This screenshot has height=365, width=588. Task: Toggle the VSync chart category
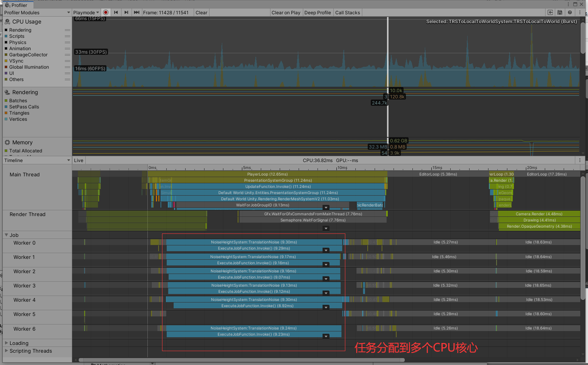pos(6,61)
